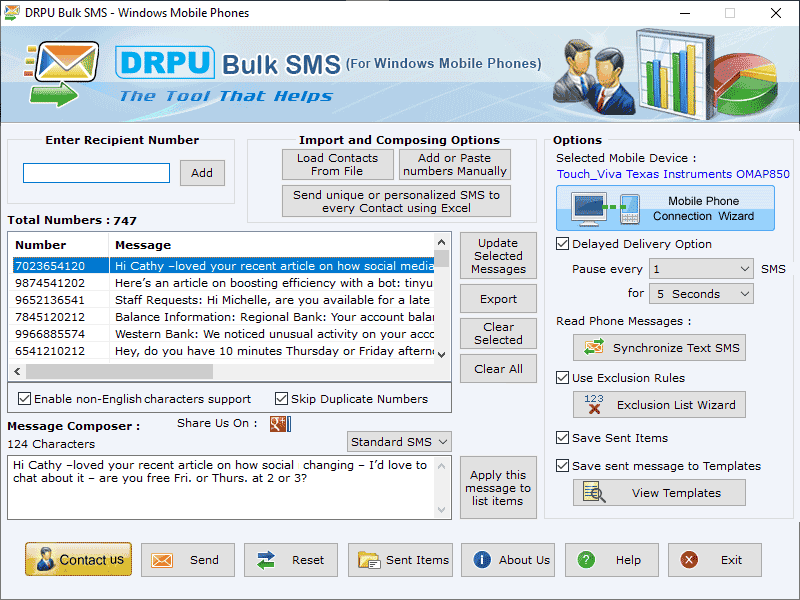Enable Delayed Delivery Option

tap(563, 243)
